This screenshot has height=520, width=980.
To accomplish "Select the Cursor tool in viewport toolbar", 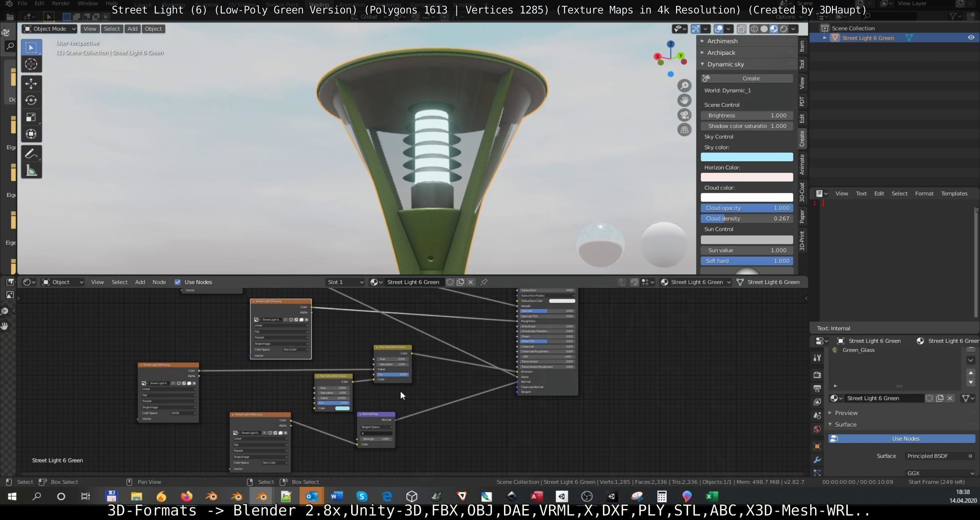I will (31, 64).
